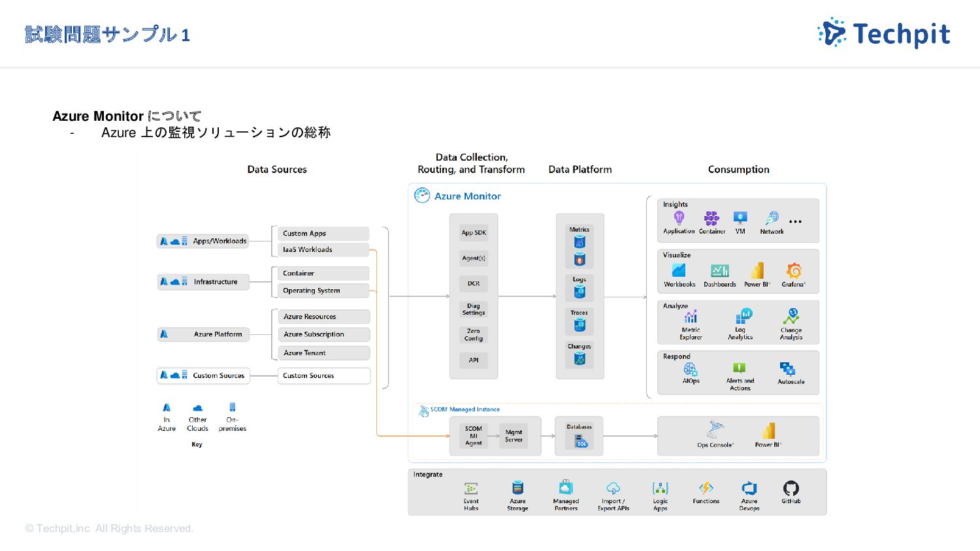Select the Autoscale icon
Image resolution: width=980 pixels, height=551 pixels.
tap(787, 370)
